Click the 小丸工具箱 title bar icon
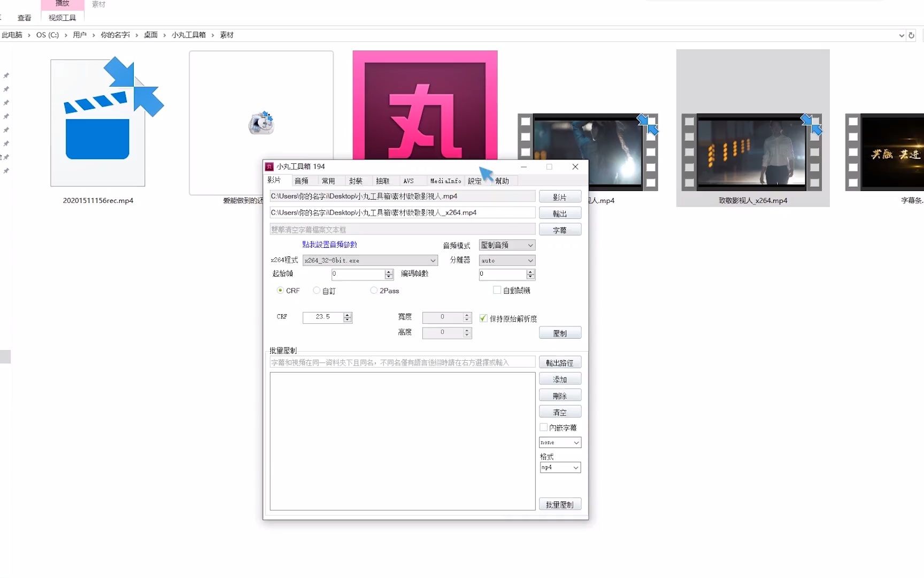 [x=269, y=166]
